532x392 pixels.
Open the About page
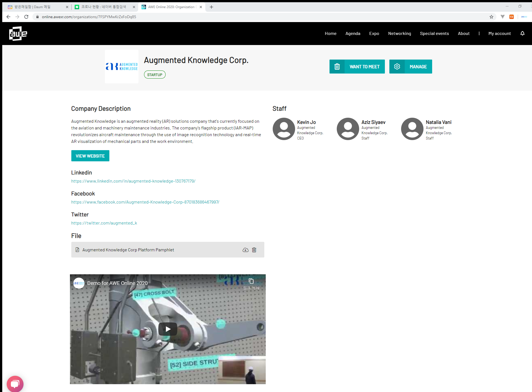point(464,34)
